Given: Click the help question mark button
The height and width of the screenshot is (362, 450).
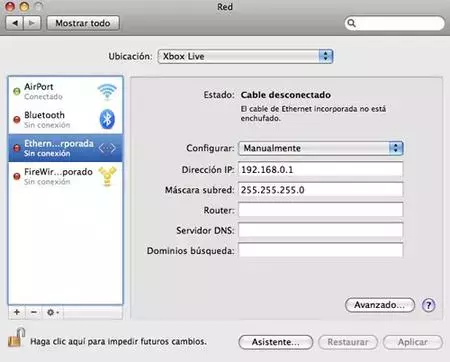Looking at the screenshot, I should pyautogui.click(x=429, y=305).
